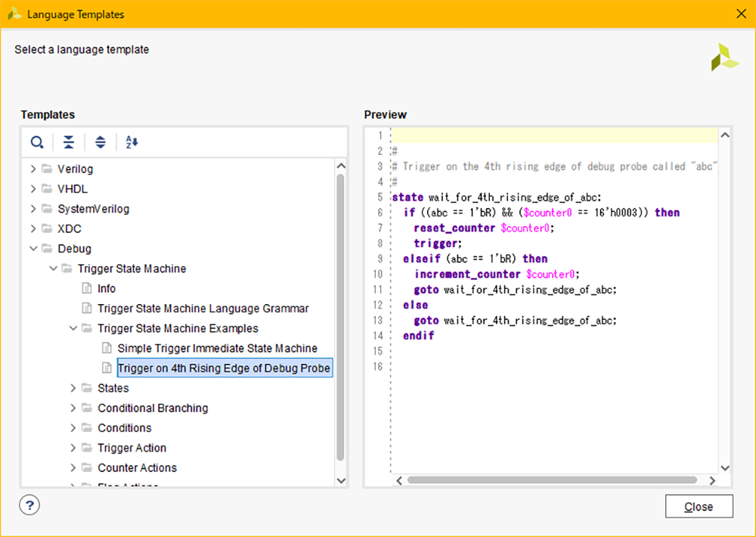Click the highlighted empty line 1 in preview
756x537 pixels.
(x=554, y=135)
